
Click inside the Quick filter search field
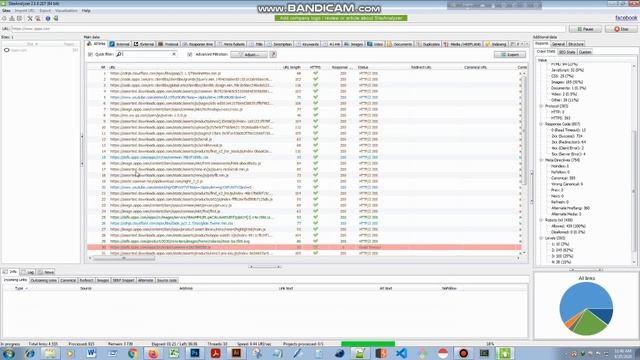coord(146,54)
